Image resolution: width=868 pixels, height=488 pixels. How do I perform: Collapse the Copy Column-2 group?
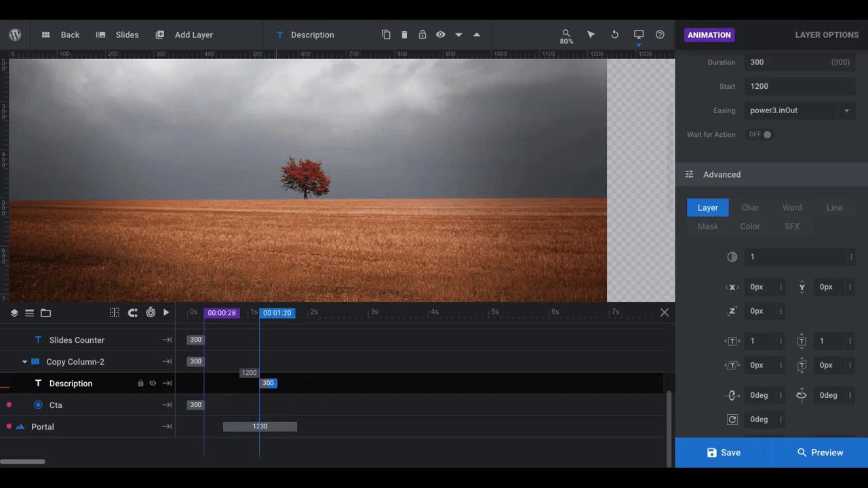tap(25, 362)
